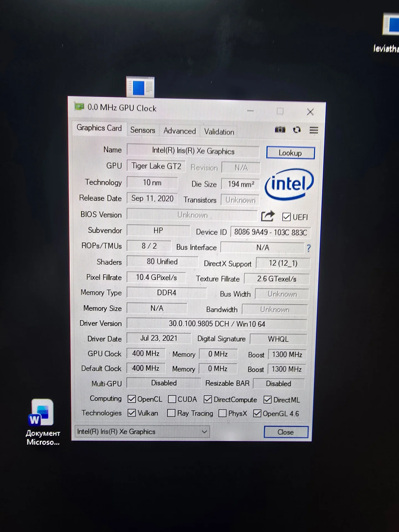399x532 pixels.
Task: Click the Memory Type value DDR4
Action: (x=167, y=293)
